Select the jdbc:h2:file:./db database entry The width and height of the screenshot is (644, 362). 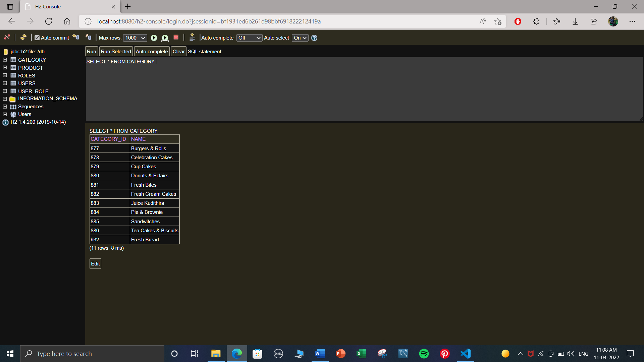pyautogui.click(x=27, y=52)
